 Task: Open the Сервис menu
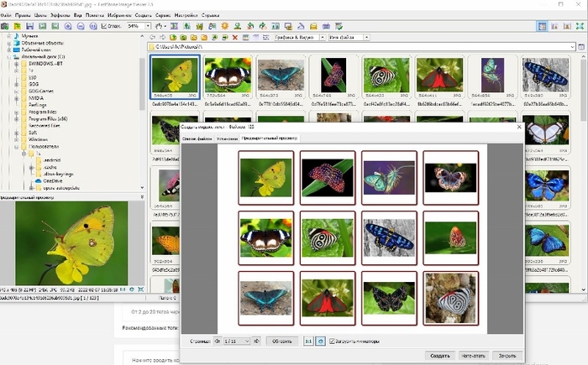point(161,15)
